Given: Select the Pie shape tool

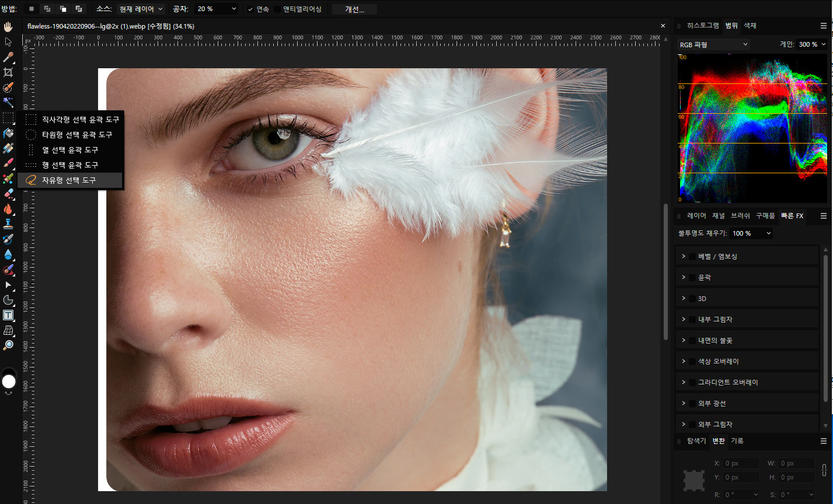Looking at the screenshot, I should [x=8, y=300].
